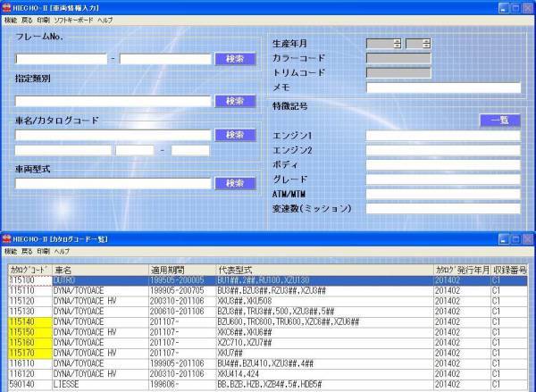Click the HIECHO-II app icon in the カタログコード一覧 title bar
The image size is (536, 392).
(6, 239)
